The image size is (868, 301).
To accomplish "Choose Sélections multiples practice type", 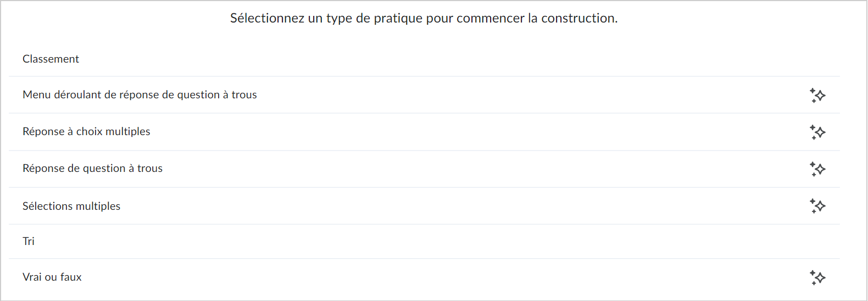I will 424,206.
